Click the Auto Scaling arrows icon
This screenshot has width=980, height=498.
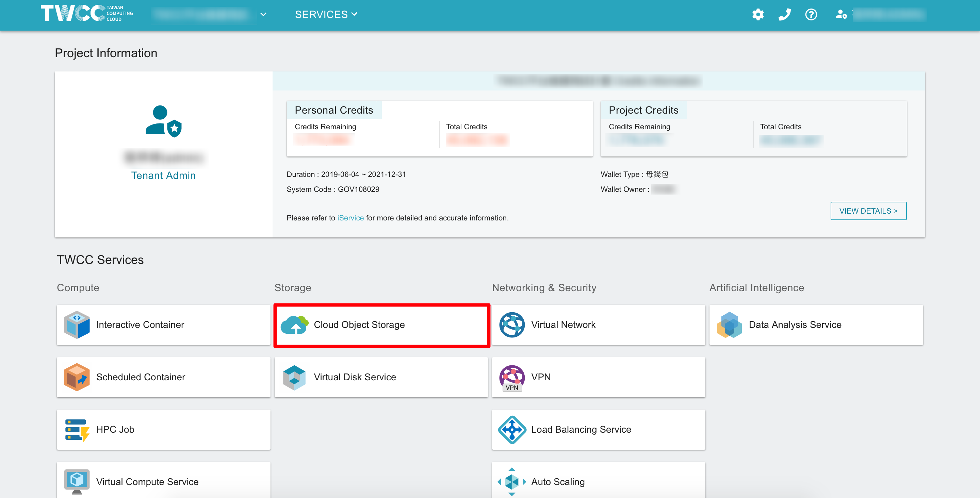[512, 482]
